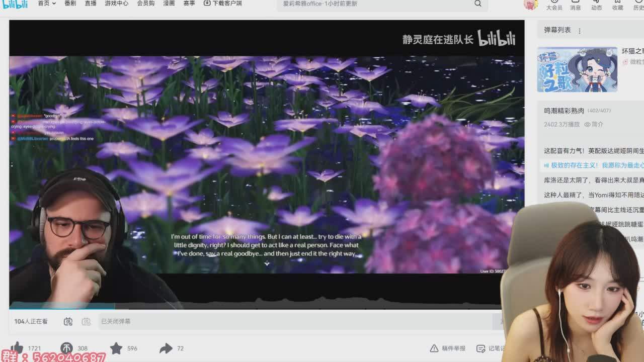Click the video player to toggle playback

pos(267,164)
